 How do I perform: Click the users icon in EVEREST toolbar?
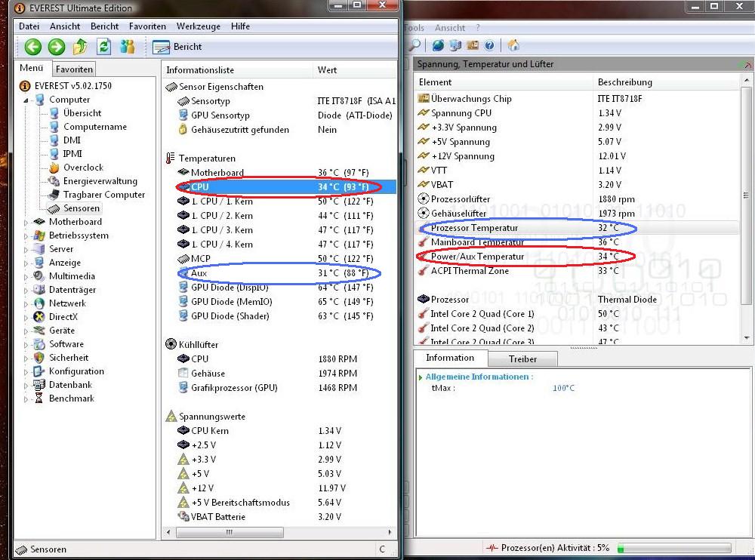tap(127, 47)
